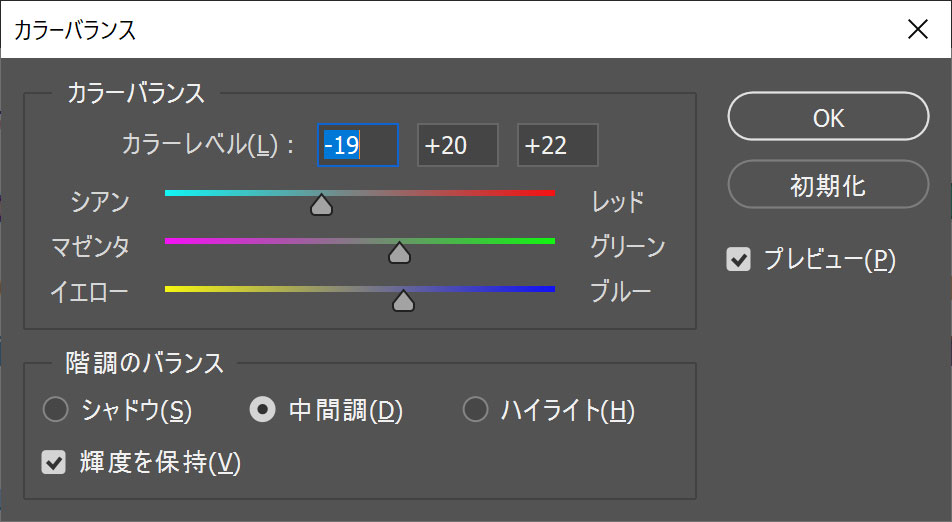Click the Yellow–Blue slider handle
The image size is (952, 522).
click(x=403, y=300)
